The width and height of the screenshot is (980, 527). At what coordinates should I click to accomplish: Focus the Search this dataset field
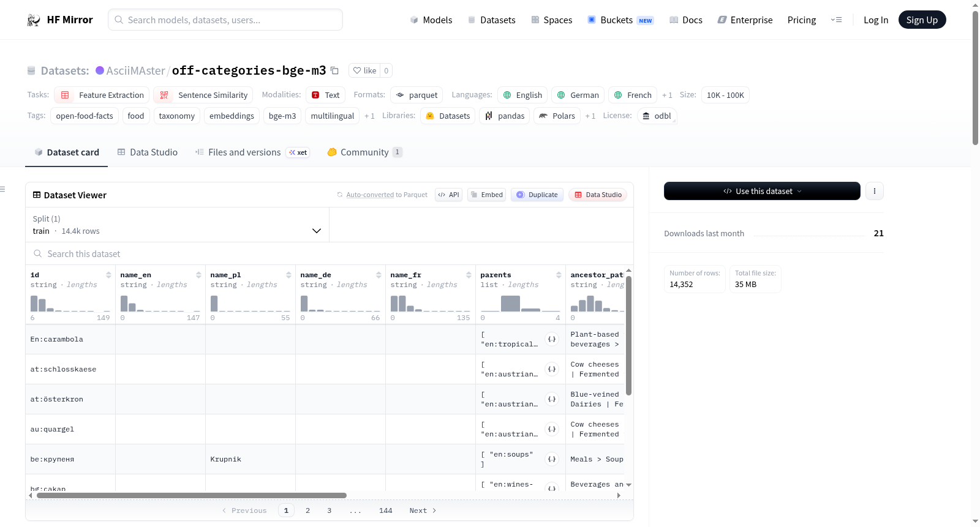point(330,253)
